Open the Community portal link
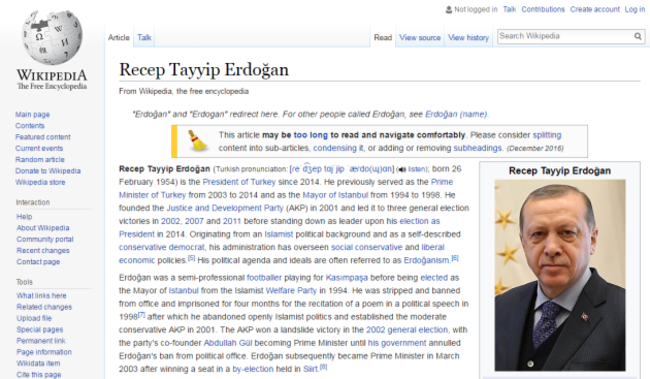 [45, 239]
